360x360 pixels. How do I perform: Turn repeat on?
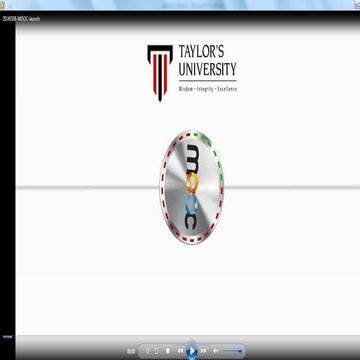point(157,351)
